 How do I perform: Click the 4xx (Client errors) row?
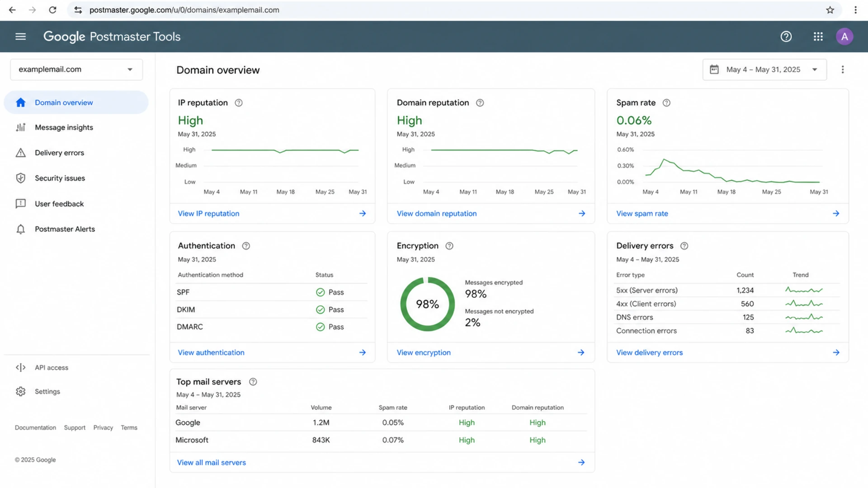(727, 304)
